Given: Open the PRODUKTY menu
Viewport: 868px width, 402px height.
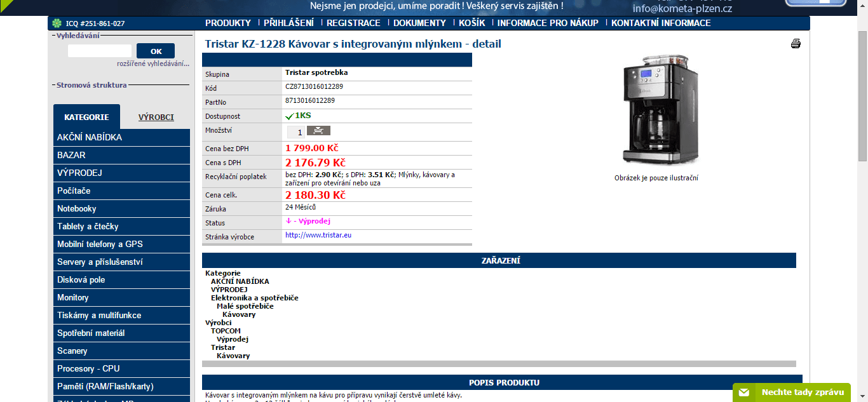Looking at the screenshot, I should click(228, 23).
